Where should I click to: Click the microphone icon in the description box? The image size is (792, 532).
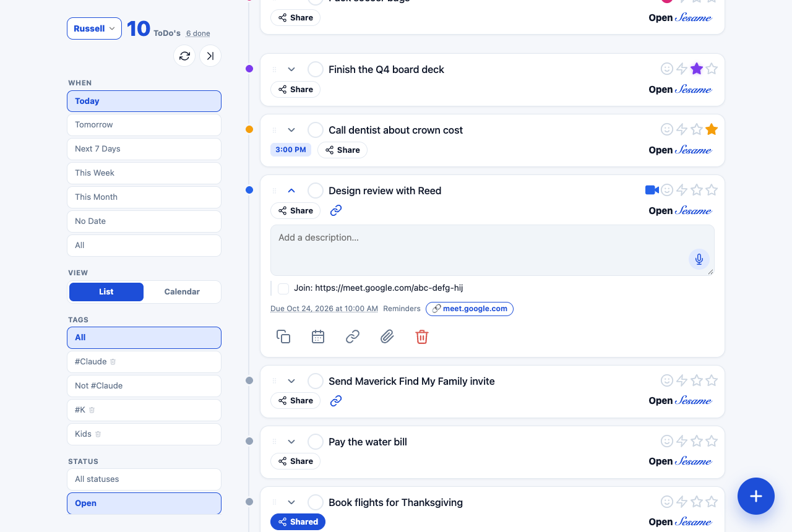coord(699,259)
